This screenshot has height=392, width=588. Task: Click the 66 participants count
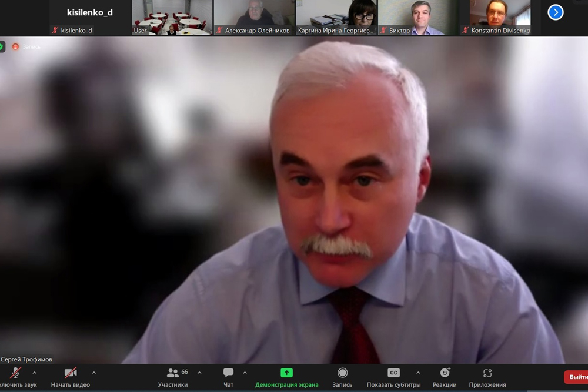(x=185, y=372)
